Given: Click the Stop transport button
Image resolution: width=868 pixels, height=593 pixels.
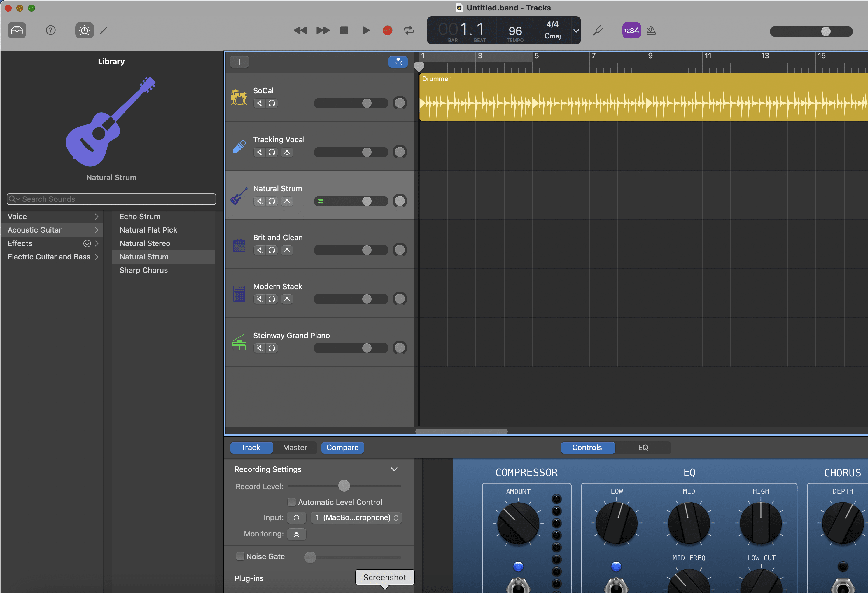Looking at the screenshot, I should tap(344, 30).
